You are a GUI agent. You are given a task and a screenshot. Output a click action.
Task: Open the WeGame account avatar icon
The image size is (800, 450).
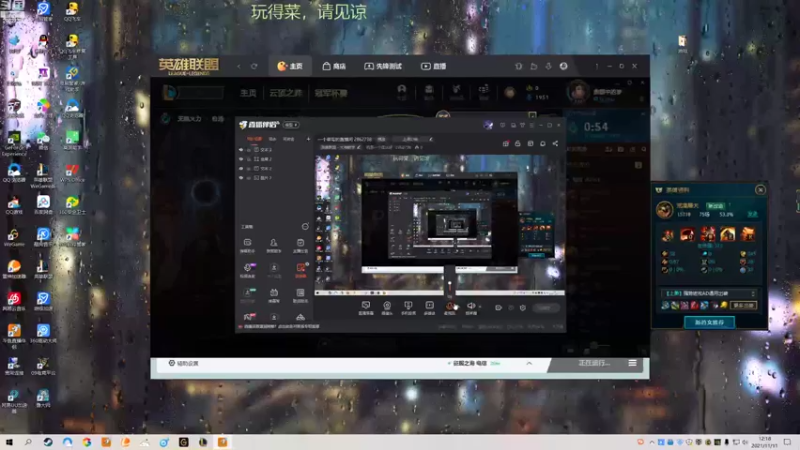coord(563,66)
